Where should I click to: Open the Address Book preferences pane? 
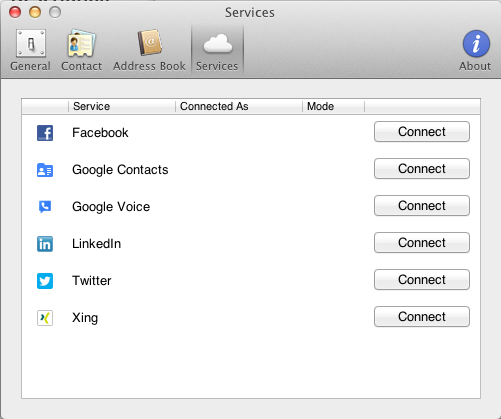pyautogui.click(x=149, y=50)
